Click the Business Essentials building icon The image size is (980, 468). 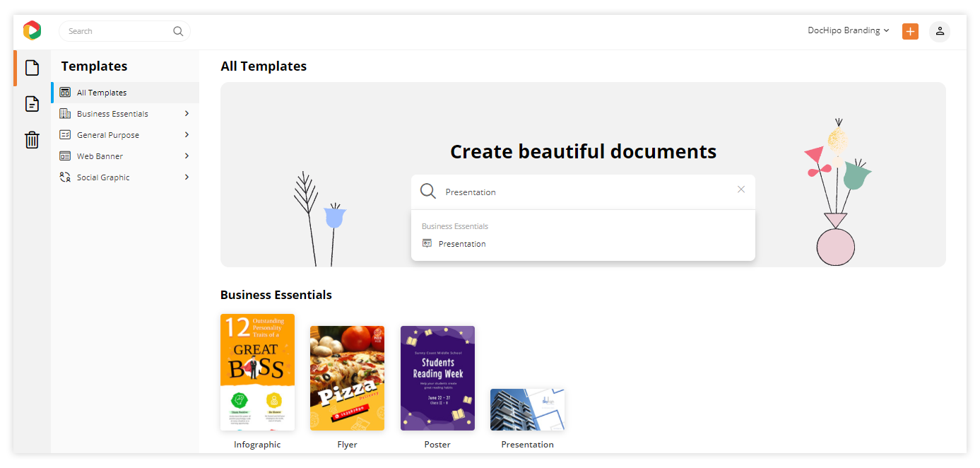coord(65,114)
